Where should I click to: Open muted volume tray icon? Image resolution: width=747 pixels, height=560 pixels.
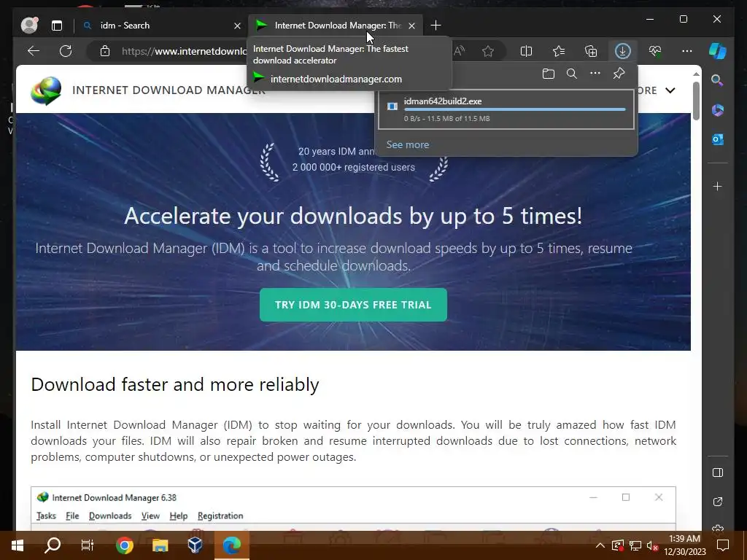tap(653, 545)
